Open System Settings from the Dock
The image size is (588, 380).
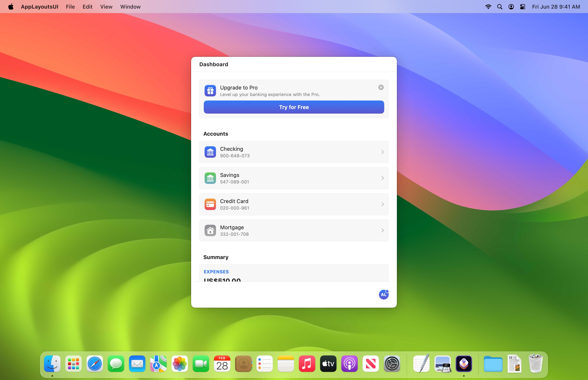[x=392, y=363]
